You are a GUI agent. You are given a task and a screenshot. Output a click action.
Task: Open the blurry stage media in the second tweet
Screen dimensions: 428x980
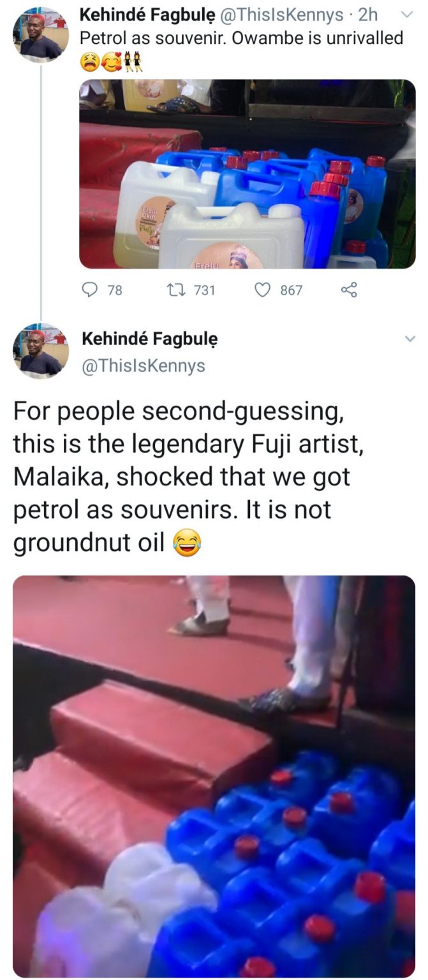coord(214,776)
